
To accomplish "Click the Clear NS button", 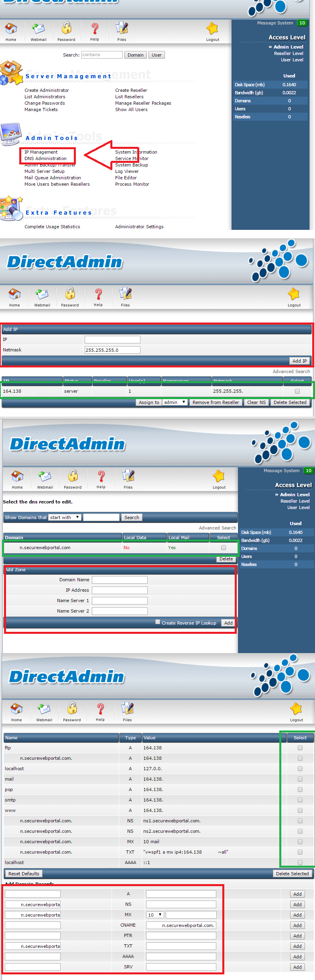I will (256, 402).
